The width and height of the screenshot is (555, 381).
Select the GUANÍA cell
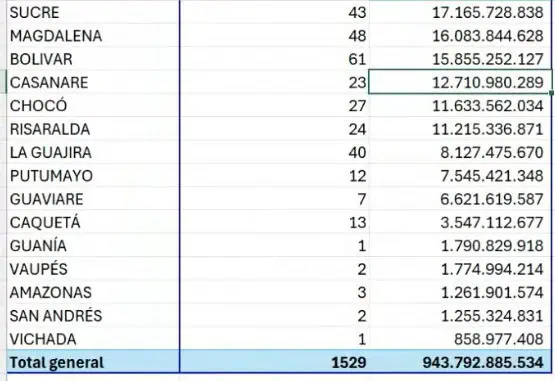[x=93, y=245]
